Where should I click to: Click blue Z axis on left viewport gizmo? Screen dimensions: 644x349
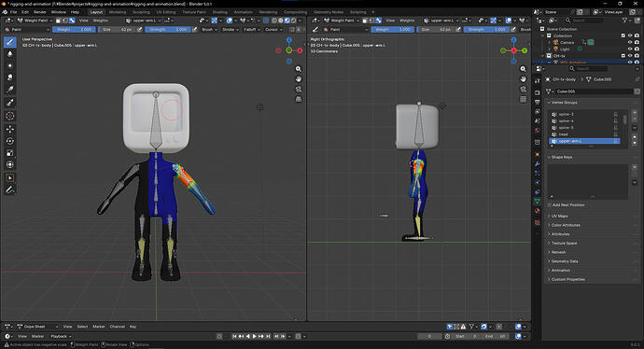coord(289,40)
